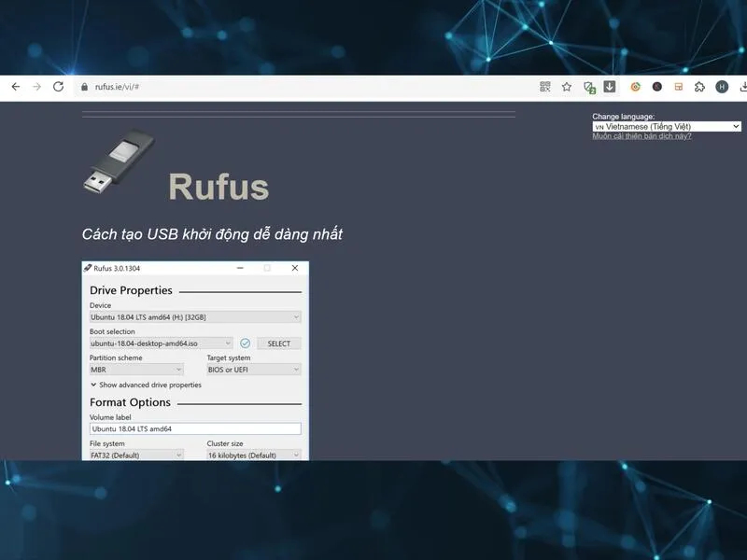Click the browser back arrow
This screenshot has height=560, width=747.
15,87
